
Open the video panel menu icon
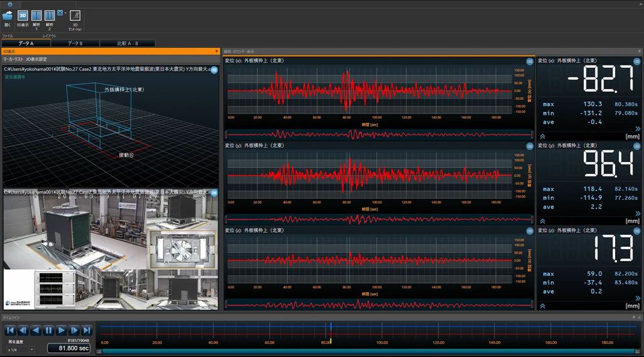214,193
